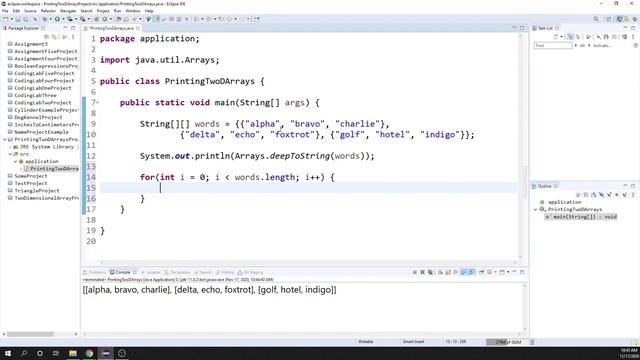
Task: Click the Clear Console icon
Action: tap(440, 272)
